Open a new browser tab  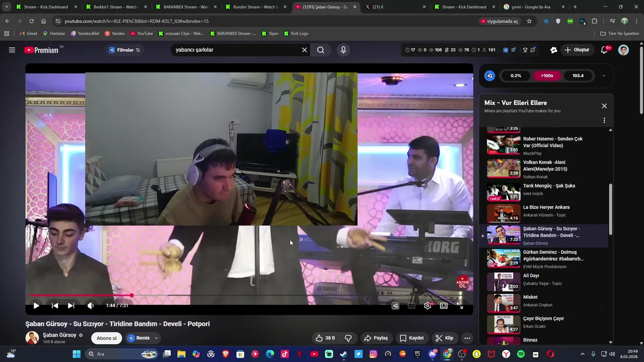pos(575,7)
